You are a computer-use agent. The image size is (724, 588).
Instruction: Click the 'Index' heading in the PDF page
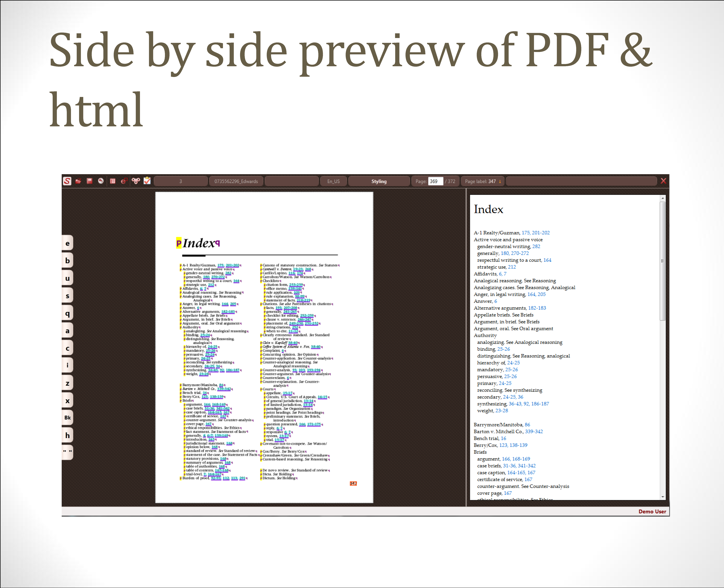pos(199,243)
